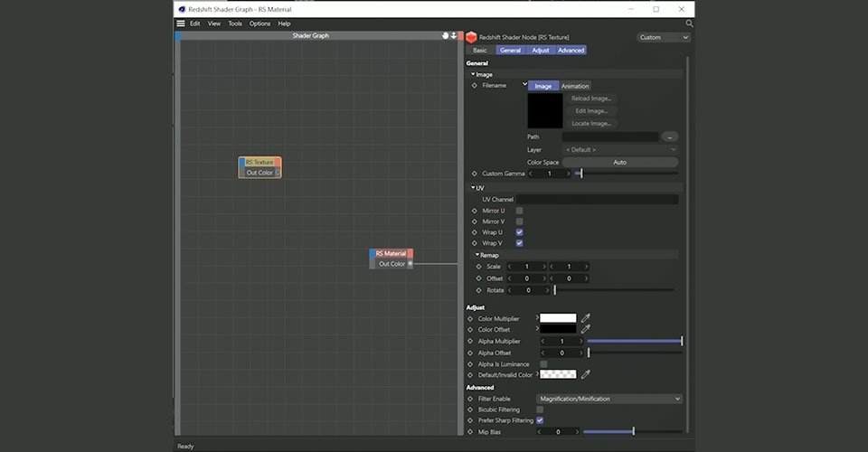This screenshot has height=452, width=868.
Task: Click the keyframe diamond beside Rotate
Action: (479, 290)
